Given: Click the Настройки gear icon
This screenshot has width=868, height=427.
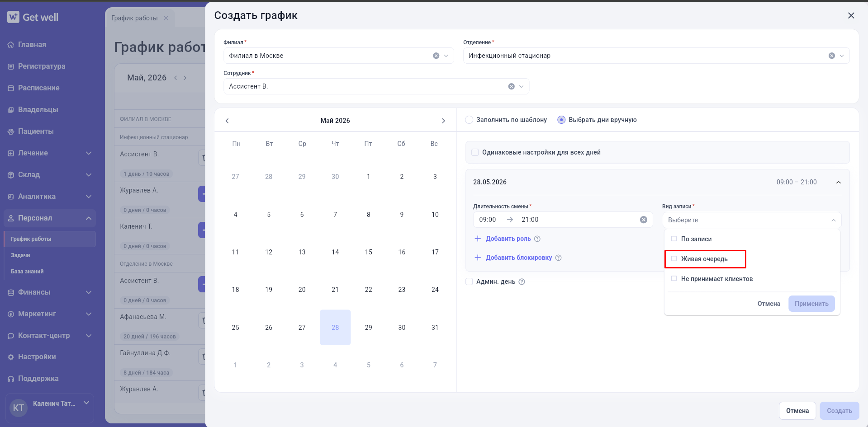Looking at the screenshot, I should coord(11,357).
